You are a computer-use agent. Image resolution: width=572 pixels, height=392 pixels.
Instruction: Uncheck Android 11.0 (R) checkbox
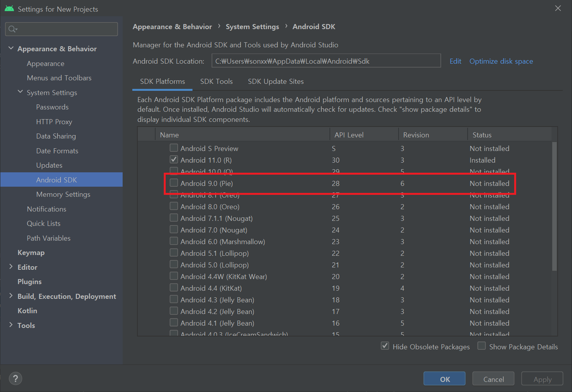click(x=174, y=160)
